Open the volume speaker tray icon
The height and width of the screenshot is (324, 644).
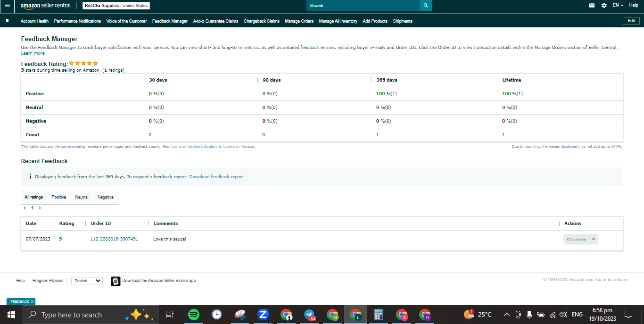pos(563,315)
